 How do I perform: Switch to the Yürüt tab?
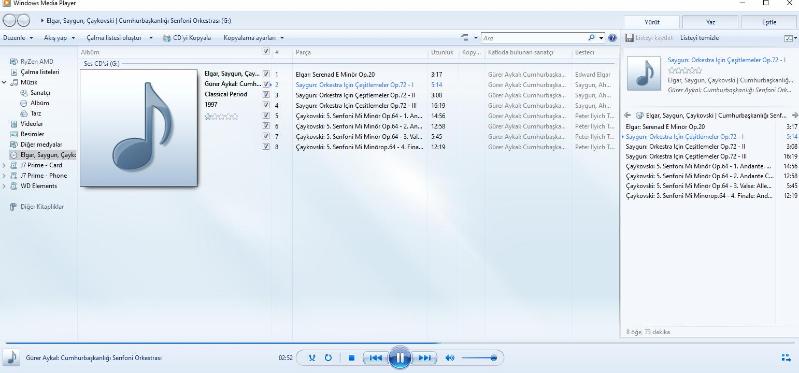[x=652, y=22]
